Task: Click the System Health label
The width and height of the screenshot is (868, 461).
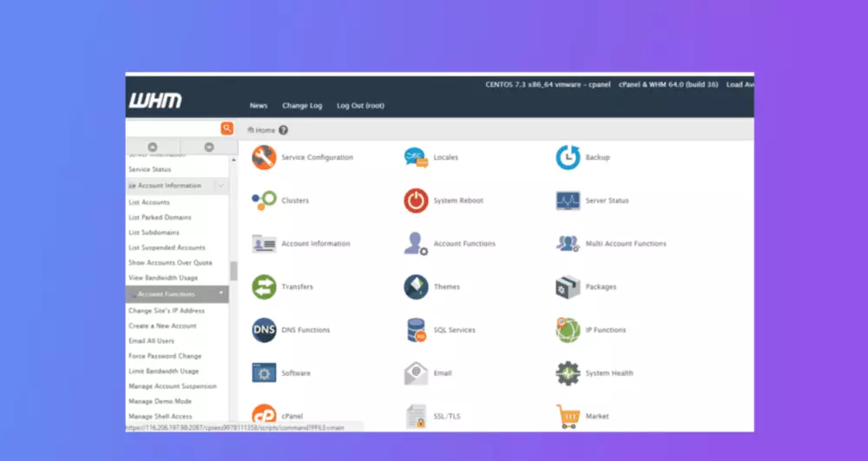Action: (x=609, y=373)
